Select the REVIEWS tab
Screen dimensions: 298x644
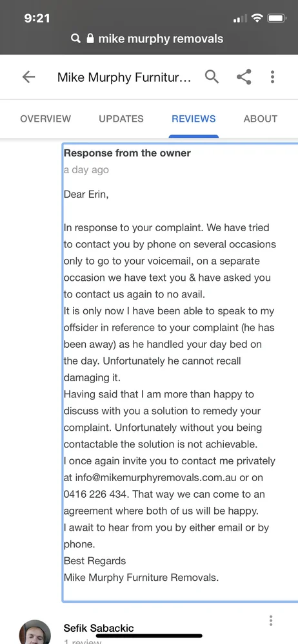pyautogui.click(x=194, y=118)
